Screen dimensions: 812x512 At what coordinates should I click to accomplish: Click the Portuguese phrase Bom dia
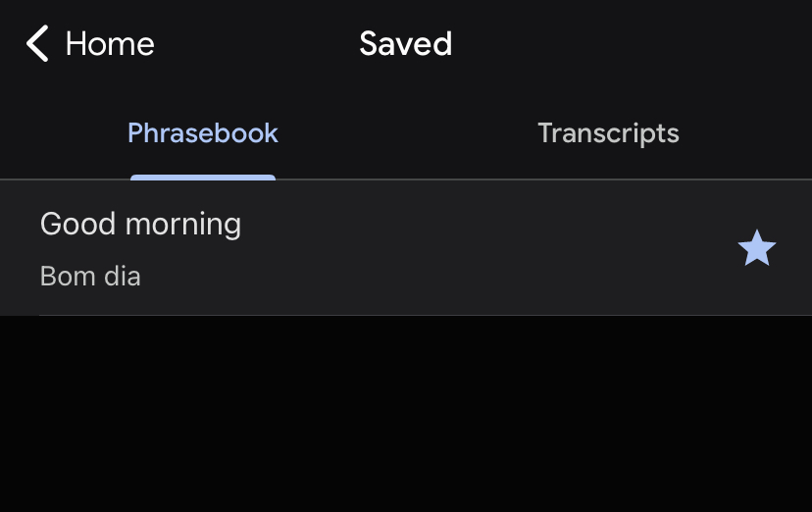click(x=90, y=277)
